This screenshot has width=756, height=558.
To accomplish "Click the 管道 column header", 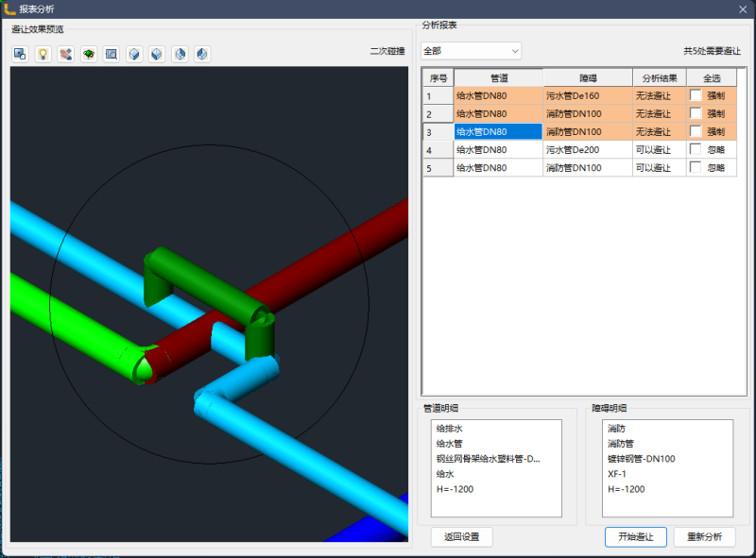I will point(499,78).
